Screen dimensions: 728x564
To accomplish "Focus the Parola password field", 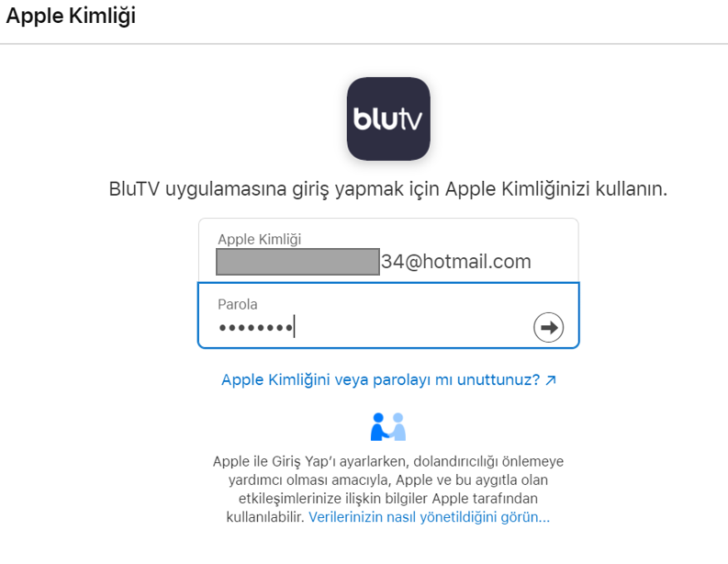I will click(388, 315).
